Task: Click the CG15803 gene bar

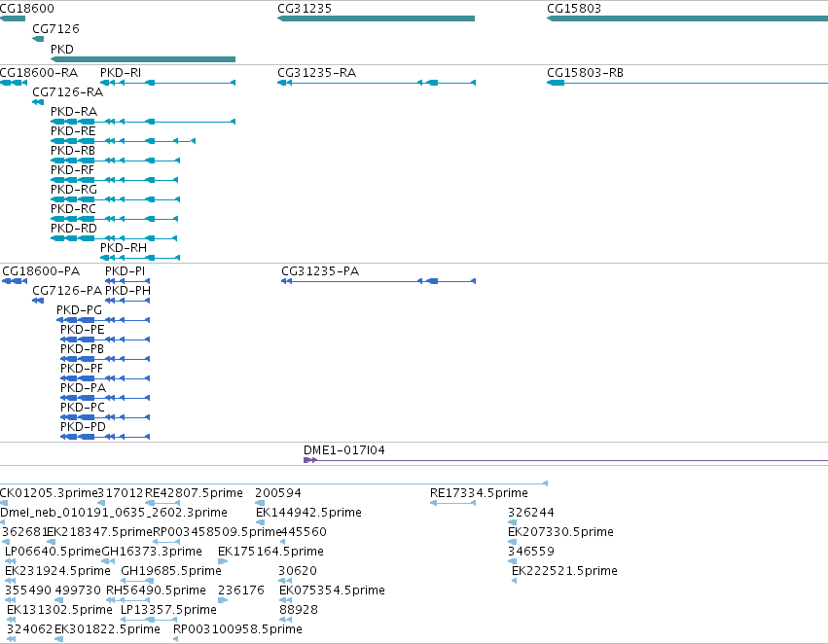Action: pos(687,18)
